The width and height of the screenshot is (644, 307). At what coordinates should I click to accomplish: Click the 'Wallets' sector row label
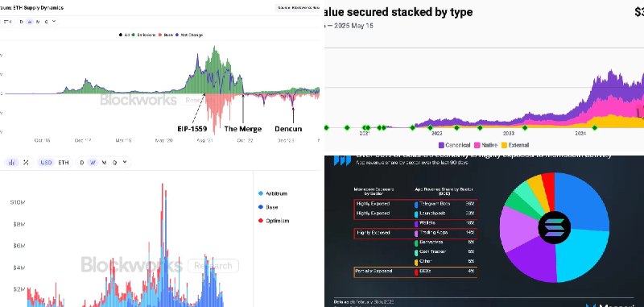click(427, 223)
